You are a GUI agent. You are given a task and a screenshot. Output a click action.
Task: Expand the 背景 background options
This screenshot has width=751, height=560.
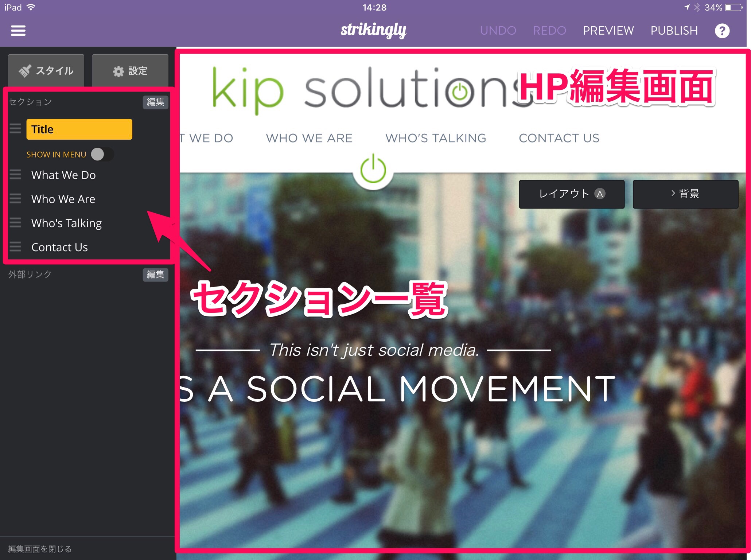click(685, 194)
